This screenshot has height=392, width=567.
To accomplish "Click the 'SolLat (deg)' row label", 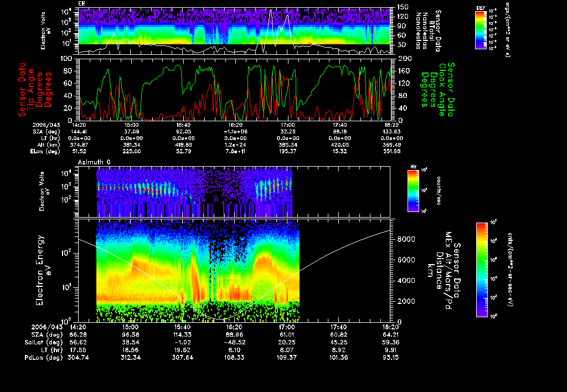I will tap(44, 343).
